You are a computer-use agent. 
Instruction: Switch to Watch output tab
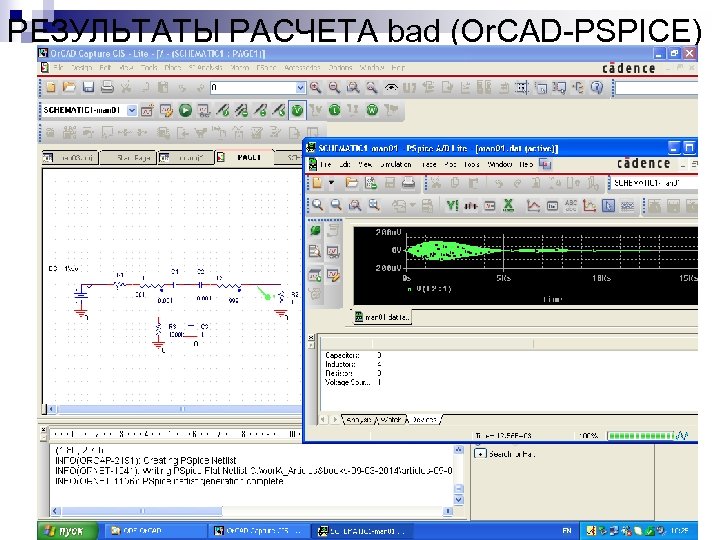coord(390,420)
